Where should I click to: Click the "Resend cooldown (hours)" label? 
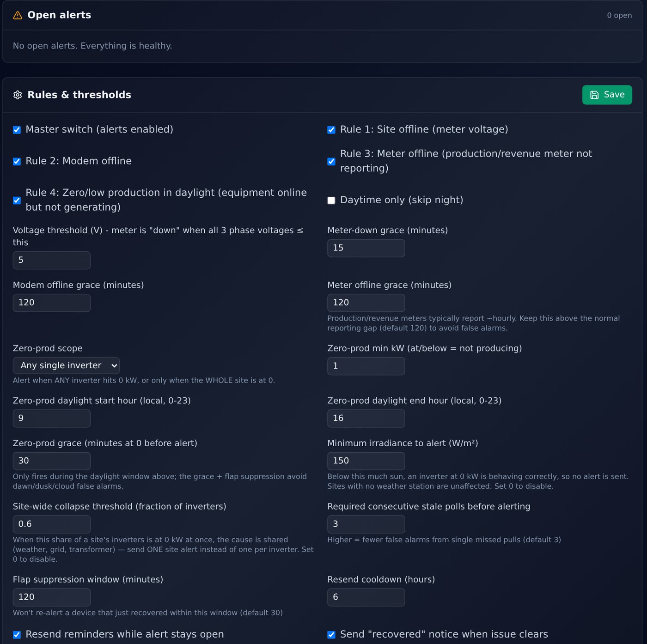[x=381, y=579]
